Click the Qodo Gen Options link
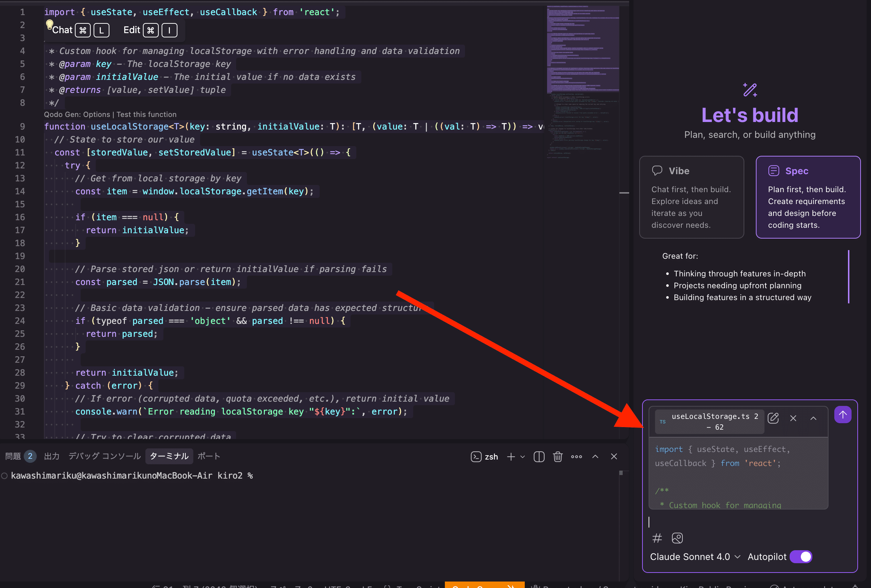This screenshot has height=588, width=871. tap(96, 114)
